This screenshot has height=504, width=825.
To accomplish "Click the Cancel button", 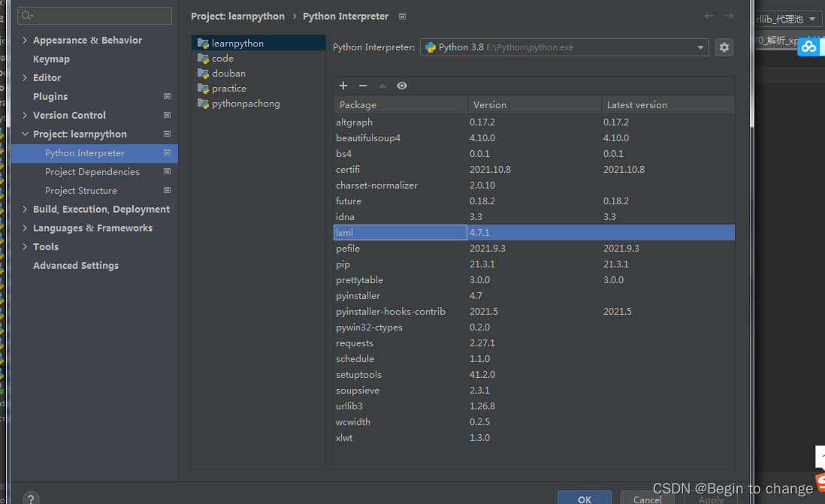I will click(x=647, y=499).
